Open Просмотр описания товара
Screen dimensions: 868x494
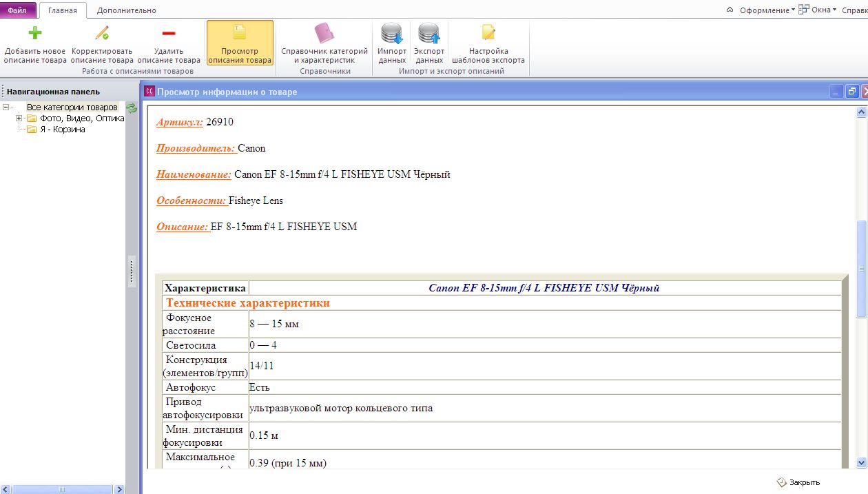[240, 43]
